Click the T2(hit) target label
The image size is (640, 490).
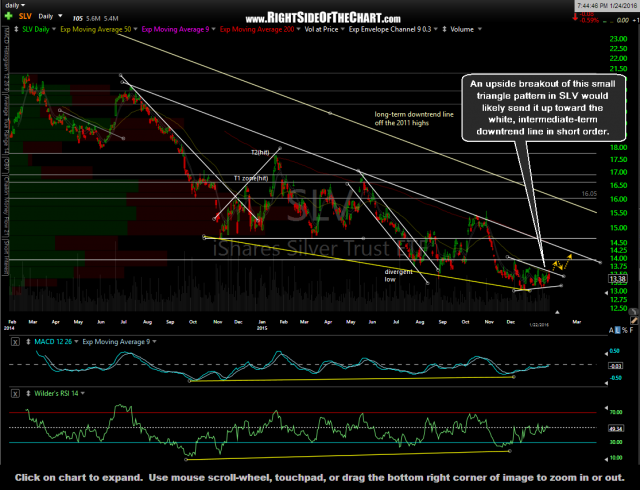pos(260,153)
